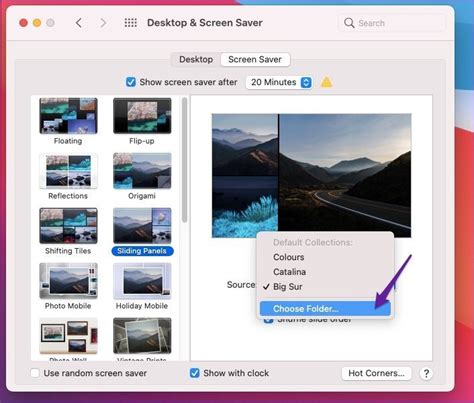Switch to the Desktop tab
474x403 pixels.
pos(196,59)
